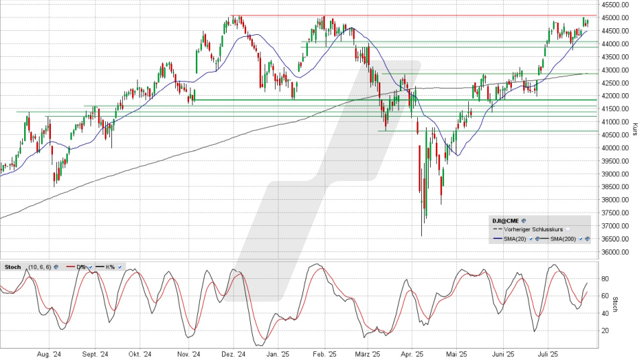The image size is (644, 362).
Task: Click the 80 level on the Stoch axis
Action: [605, 279]
